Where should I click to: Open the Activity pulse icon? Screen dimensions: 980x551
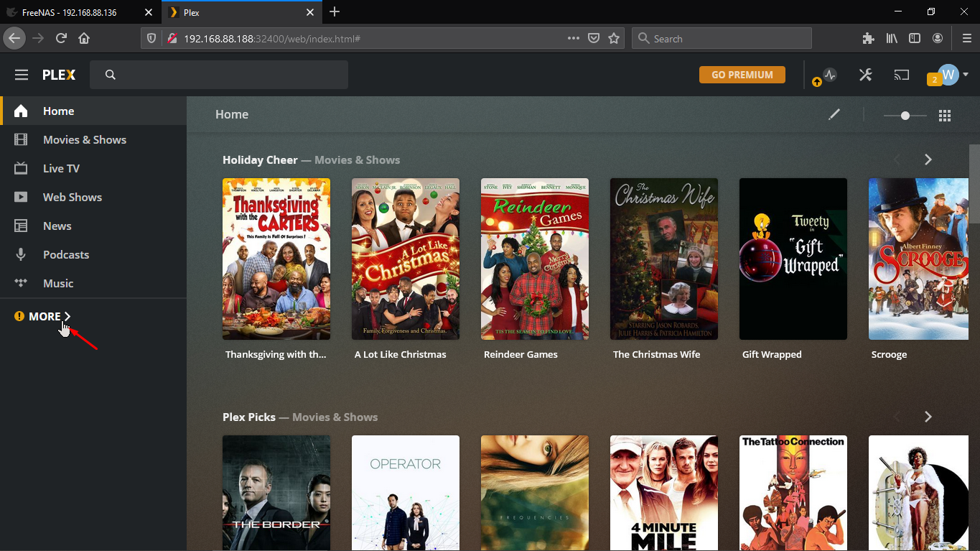pyautogui.click(x=831, y=75)
